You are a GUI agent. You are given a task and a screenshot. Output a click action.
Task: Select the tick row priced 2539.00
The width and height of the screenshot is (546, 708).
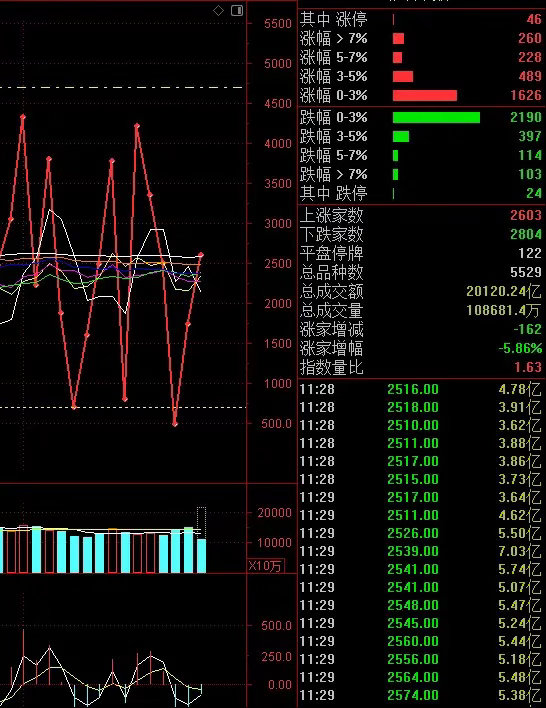[421, 551]
